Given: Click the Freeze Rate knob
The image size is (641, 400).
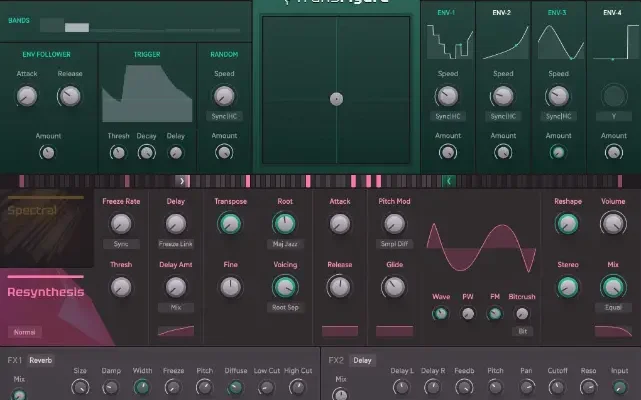Looking at the screenshot, I should (x=121, y=223).
